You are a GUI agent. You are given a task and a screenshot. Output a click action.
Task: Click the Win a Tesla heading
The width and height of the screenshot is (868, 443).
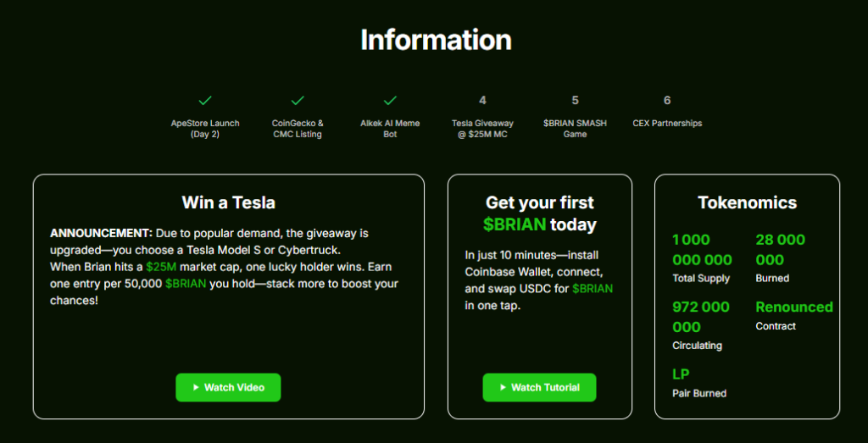[x=229, y=202]
